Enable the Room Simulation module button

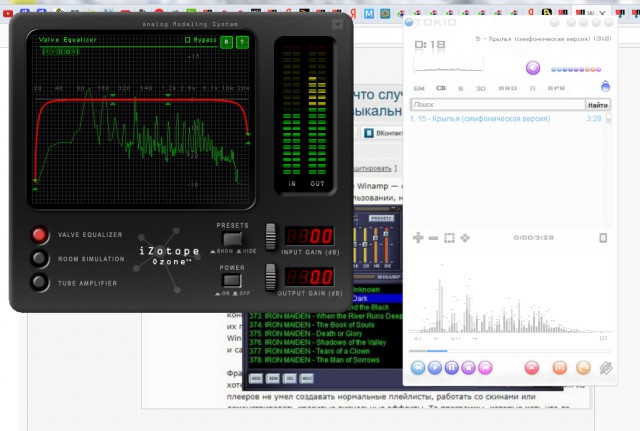(x=39, y=258)
